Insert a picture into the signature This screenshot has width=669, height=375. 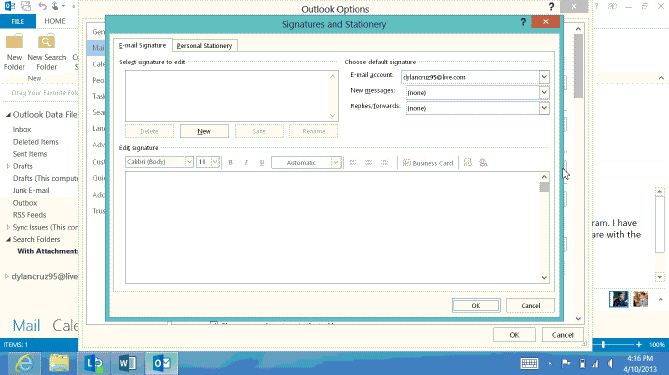pos(468,163)
